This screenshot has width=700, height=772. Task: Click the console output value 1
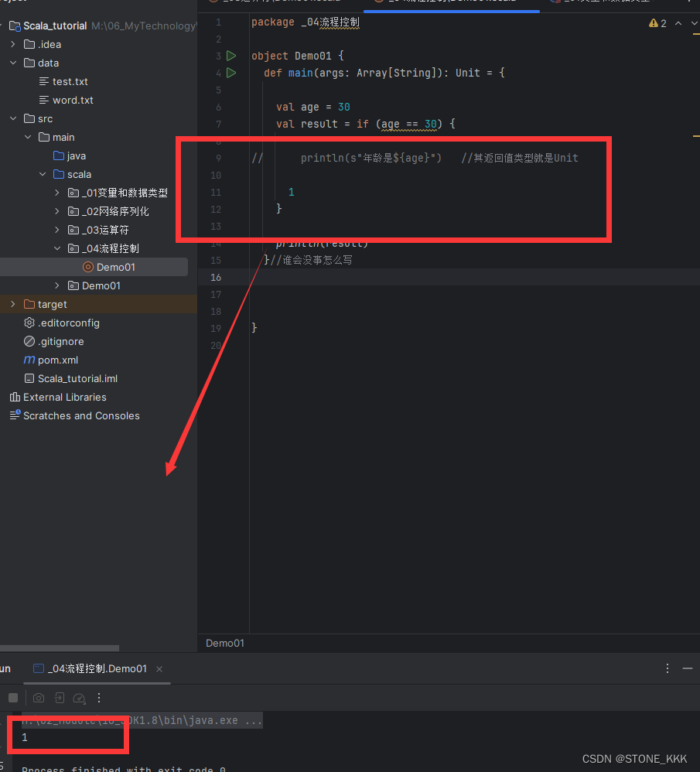[x=25, y=737]
